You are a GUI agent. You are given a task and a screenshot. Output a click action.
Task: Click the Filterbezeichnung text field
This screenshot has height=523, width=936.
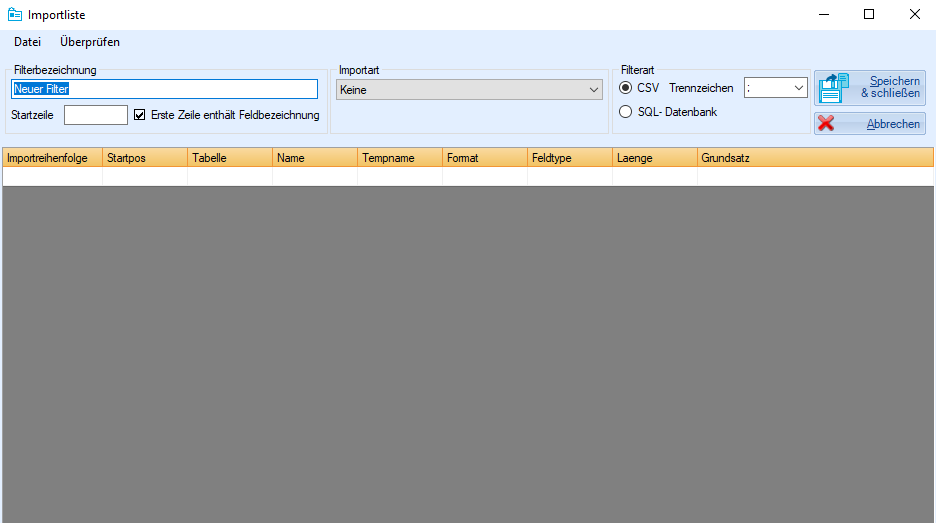coord(164,89)
